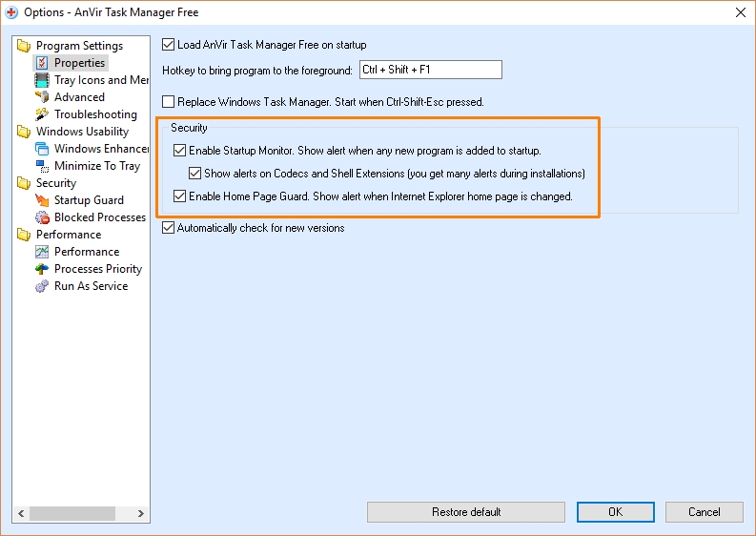This screenshot has width=756, height=536.
Task: Select the Performance category folder label
Action: pyautogui.click(x=69, y=235)
